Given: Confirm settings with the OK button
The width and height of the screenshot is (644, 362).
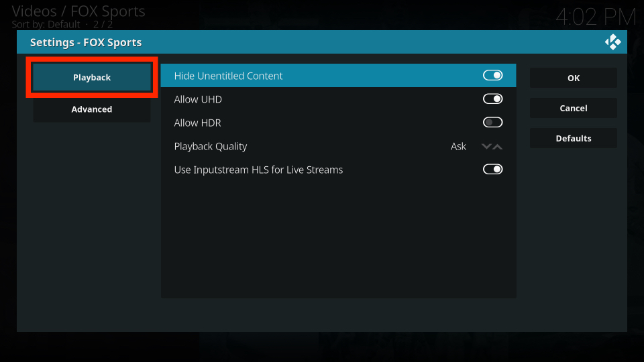Looking at the screenshot, I should point(574,78).
